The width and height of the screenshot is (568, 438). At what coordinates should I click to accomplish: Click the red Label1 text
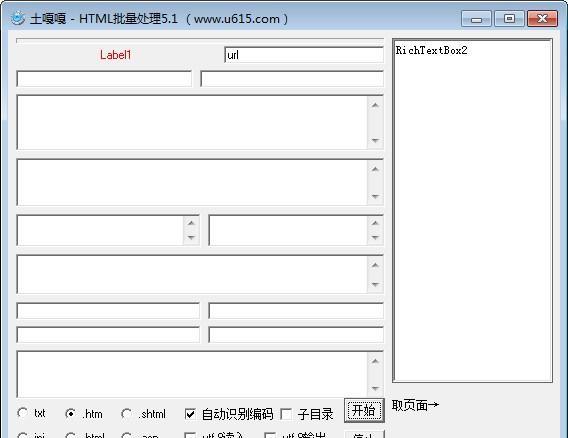coord(116,55)
